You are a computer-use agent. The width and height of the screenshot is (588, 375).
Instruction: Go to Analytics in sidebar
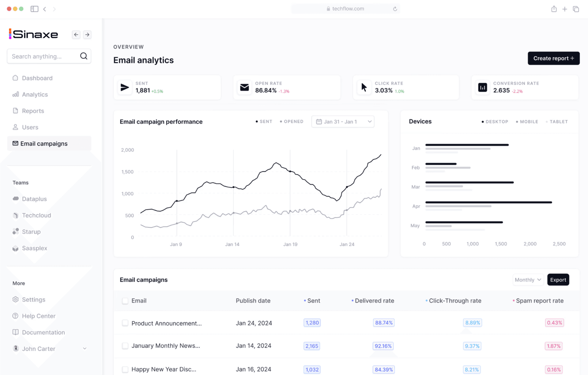point(35,94)
